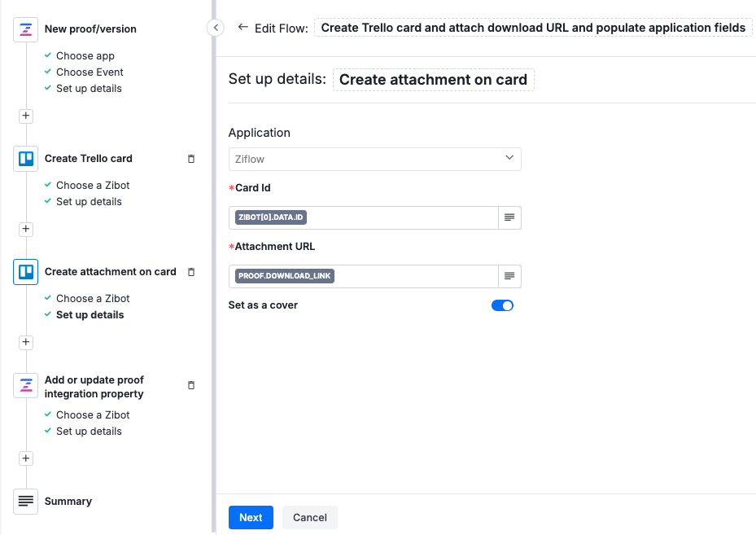Collapse the left steps sidebar
This screenshot has height=535, width=756.
216,28
